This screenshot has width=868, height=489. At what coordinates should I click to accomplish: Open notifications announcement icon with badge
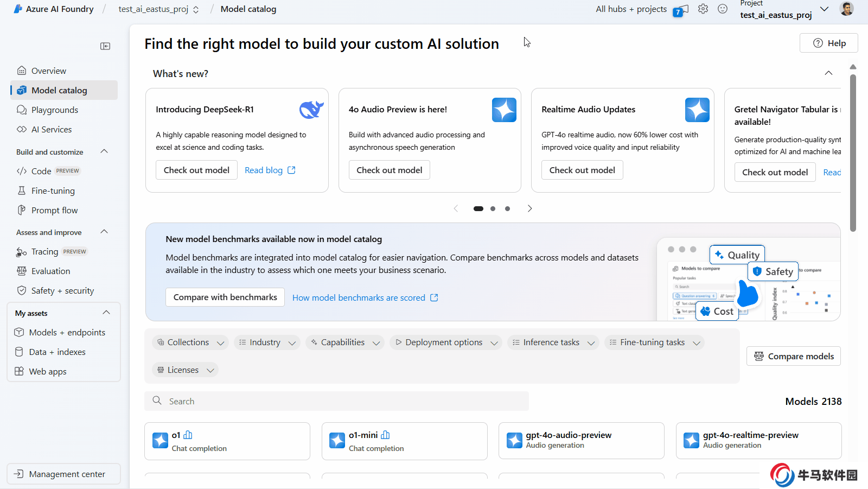tap(681, 10)
